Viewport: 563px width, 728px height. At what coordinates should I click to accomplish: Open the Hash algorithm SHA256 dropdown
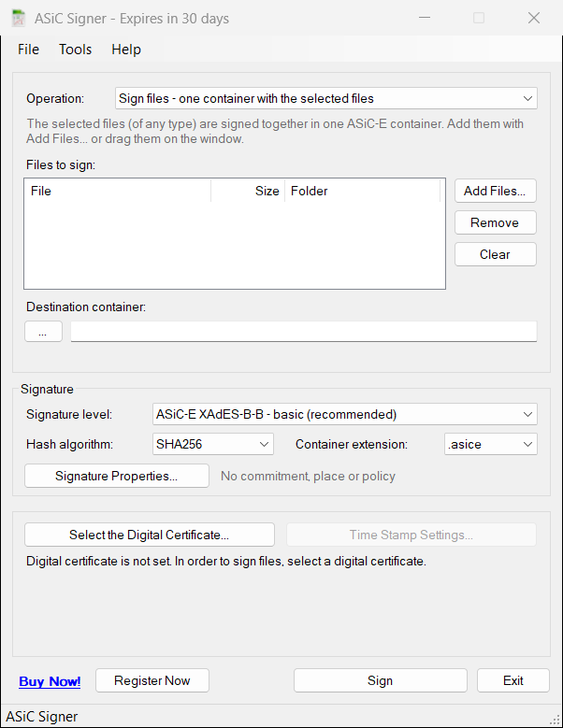[x=212, y=444]
